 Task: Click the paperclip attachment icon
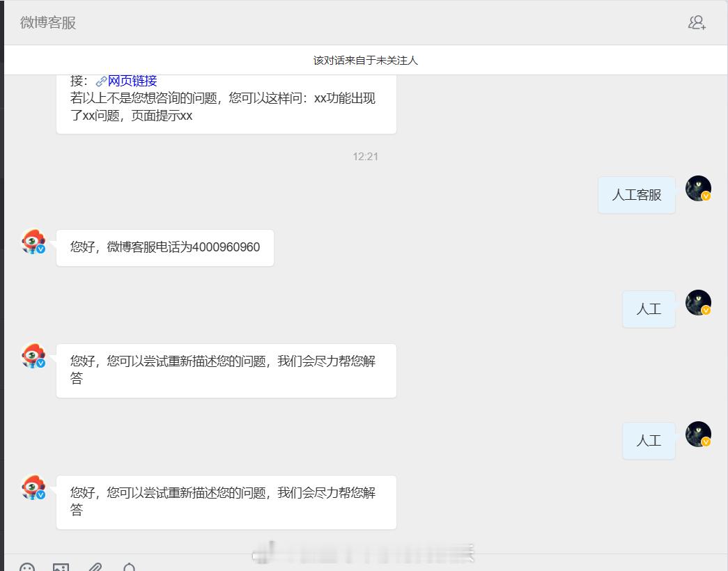[95, 568]
